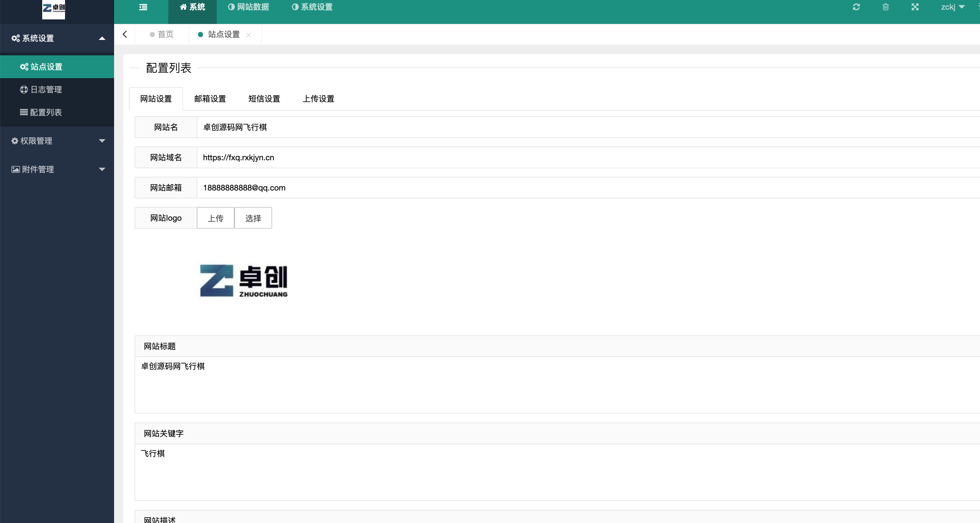Click the 网站标题 text area
The height and width of the screenshot is (523, 980).
click(x=557, y=385)
